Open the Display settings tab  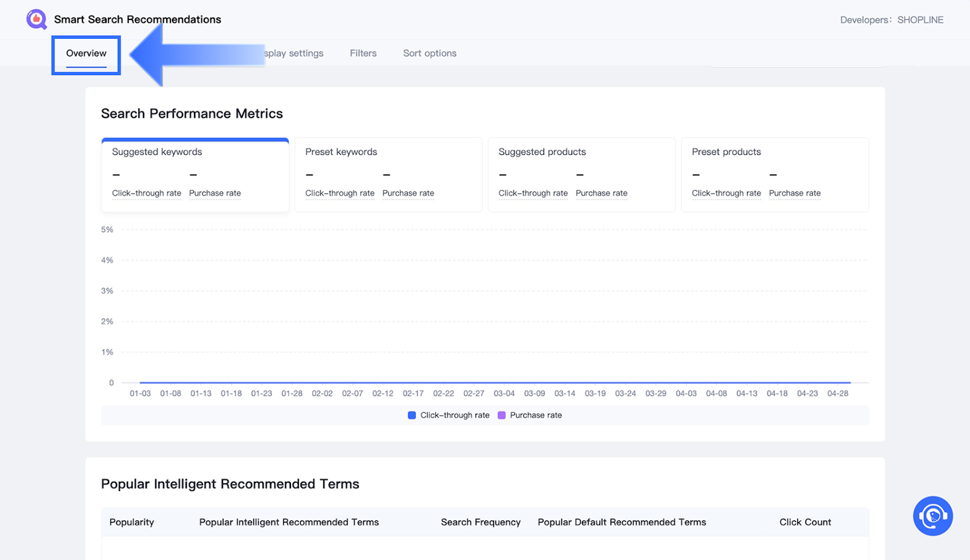coord(294,53)
